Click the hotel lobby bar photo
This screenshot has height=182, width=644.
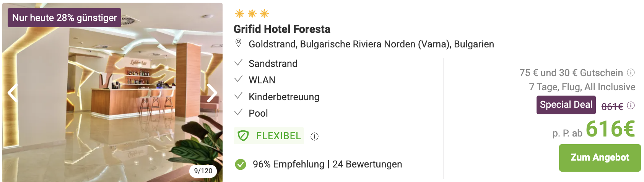click(112, 92)
